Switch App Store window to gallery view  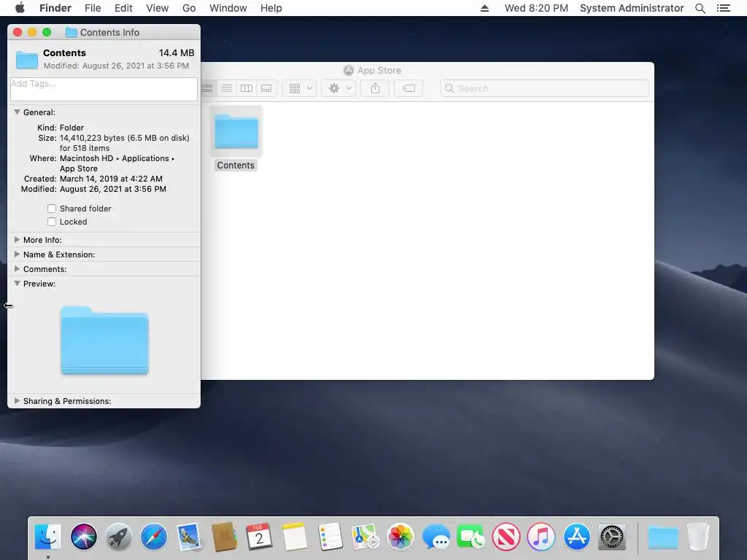point(266,88)
